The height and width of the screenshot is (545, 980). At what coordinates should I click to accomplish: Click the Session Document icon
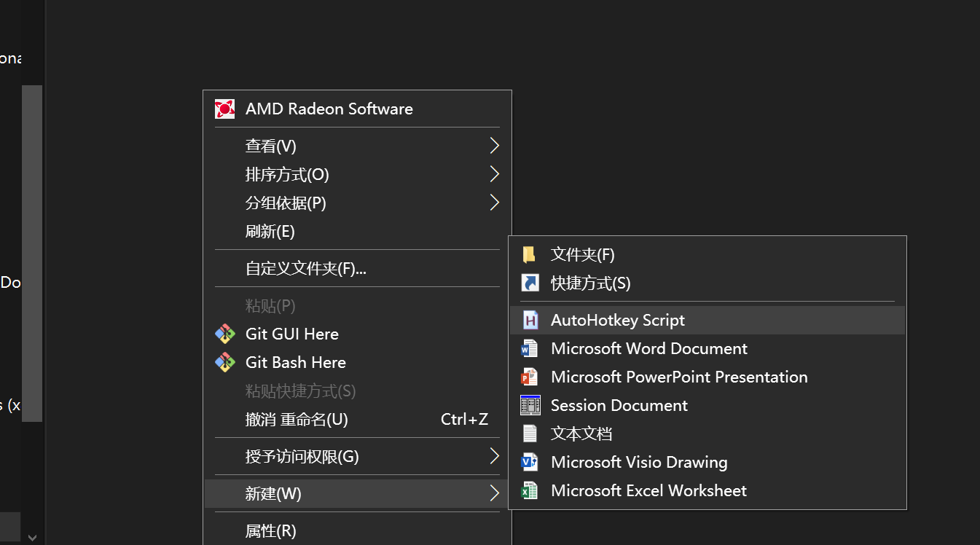[x=530, y=405]
